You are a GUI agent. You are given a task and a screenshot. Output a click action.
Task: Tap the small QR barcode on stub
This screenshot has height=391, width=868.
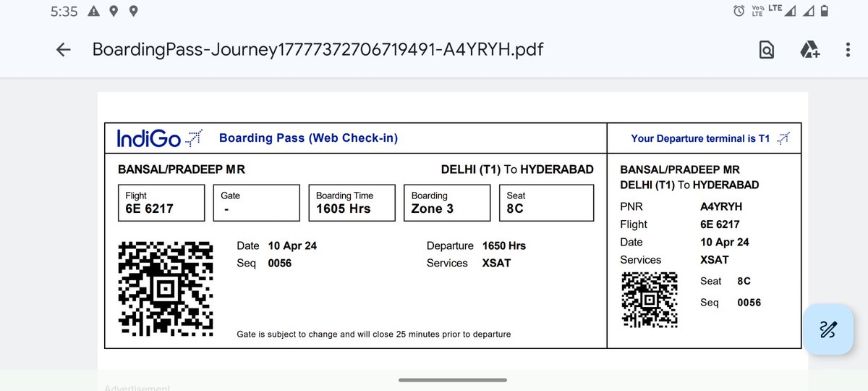pos(650,299)
